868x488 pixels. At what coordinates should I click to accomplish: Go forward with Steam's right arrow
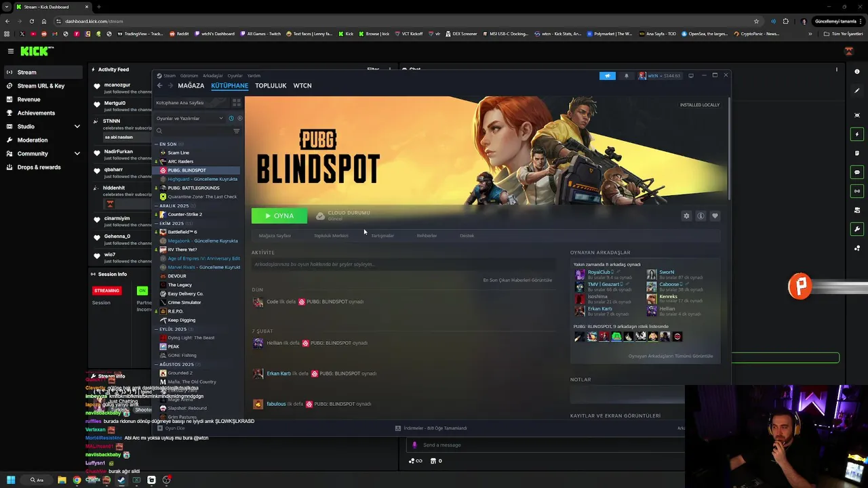coord(170,85)
